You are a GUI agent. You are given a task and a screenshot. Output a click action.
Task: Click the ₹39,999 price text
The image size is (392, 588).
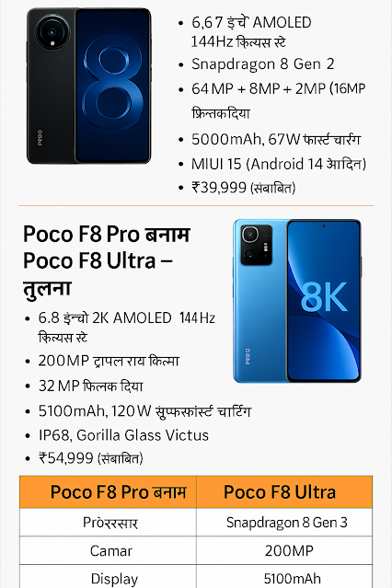pos(243,188)
